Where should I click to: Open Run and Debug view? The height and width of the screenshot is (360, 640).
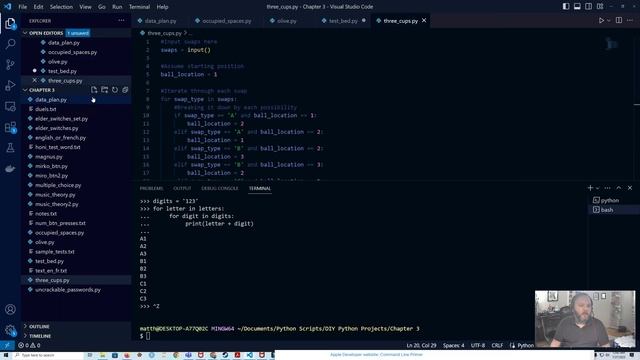tap(10, 85)
